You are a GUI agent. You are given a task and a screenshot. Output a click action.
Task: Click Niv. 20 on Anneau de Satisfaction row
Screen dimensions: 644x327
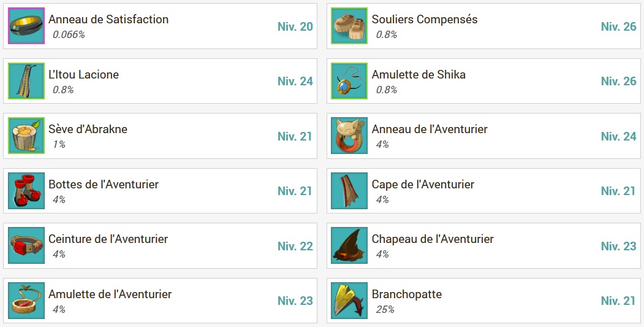tap(295, 26)
